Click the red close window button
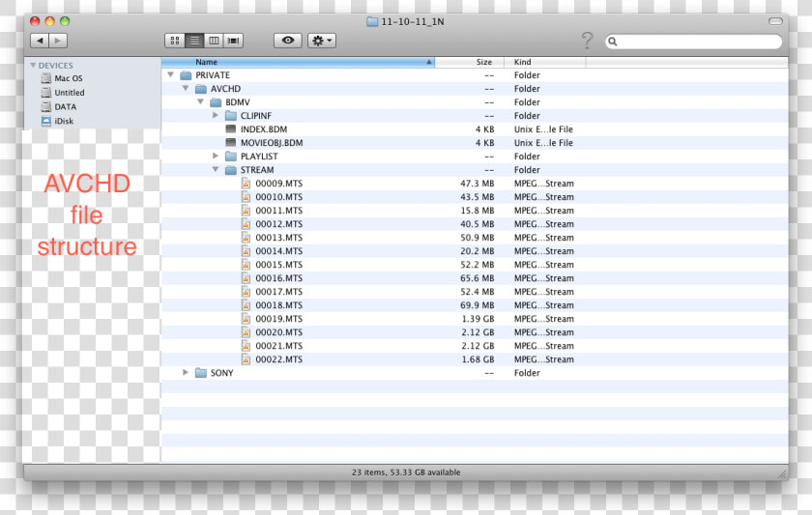 click(35, 21)
